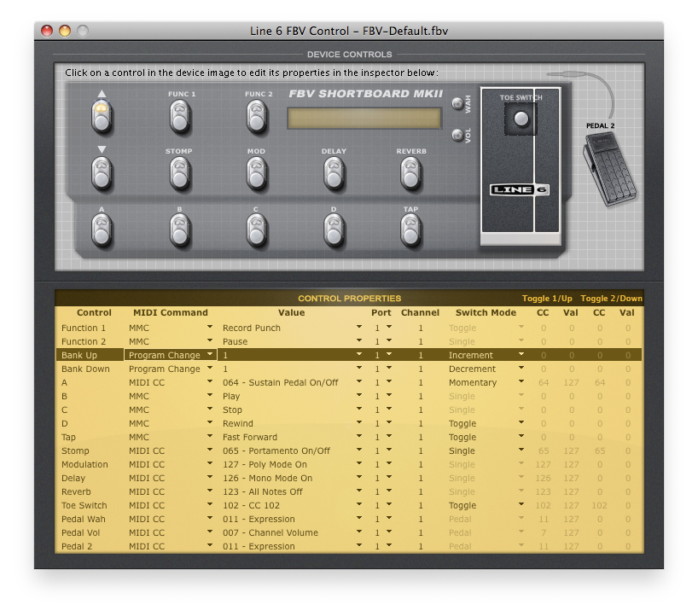Click Toggle switch mode for D row
Screen dimensions: 698x616
coord(462,424)
